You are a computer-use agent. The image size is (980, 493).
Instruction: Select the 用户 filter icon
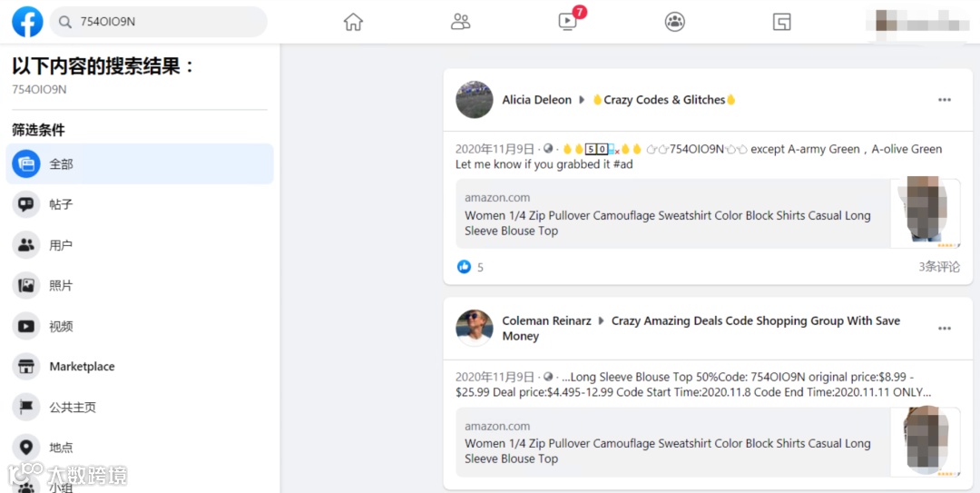point(26,245)
